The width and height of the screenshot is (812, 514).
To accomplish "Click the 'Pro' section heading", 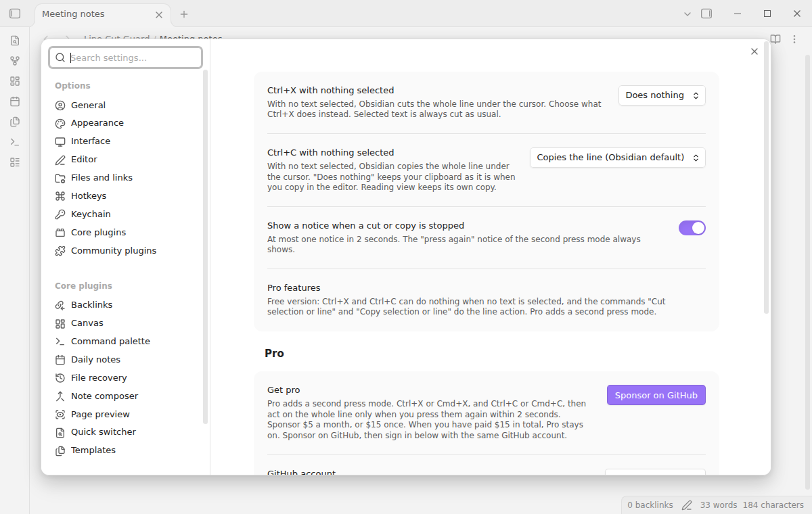I will [x=274, y=353].
